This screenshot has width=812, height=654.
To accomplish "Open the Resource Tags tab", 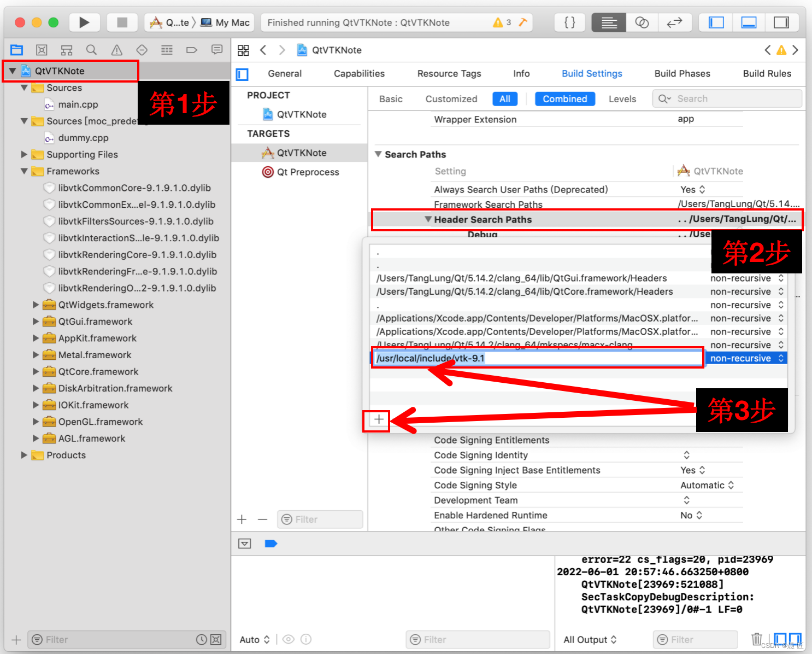I will click(x=449, y=73).
